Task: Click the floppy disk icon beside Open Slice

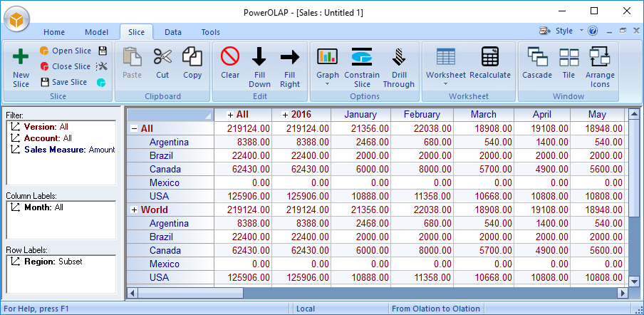Action: [103, 51]
